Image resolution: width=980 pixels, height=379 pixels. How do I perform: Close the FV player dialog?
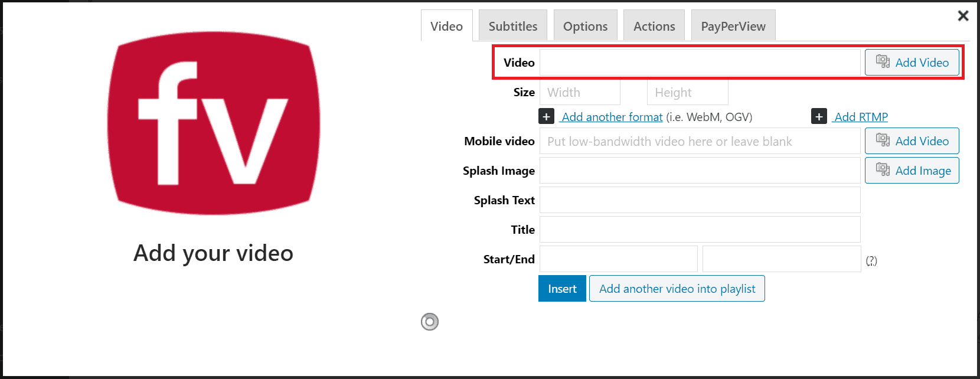tap(963, 16)
